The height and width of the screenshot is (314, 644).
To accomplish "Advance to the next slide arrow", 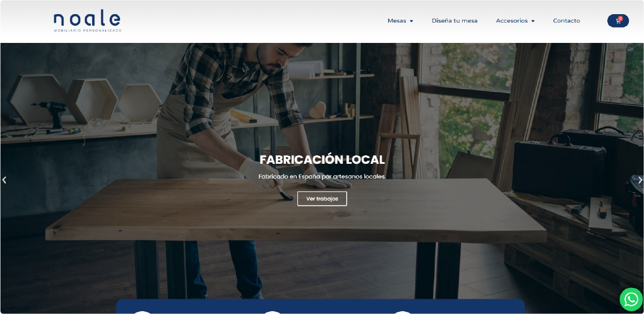I will click(639, 180).
